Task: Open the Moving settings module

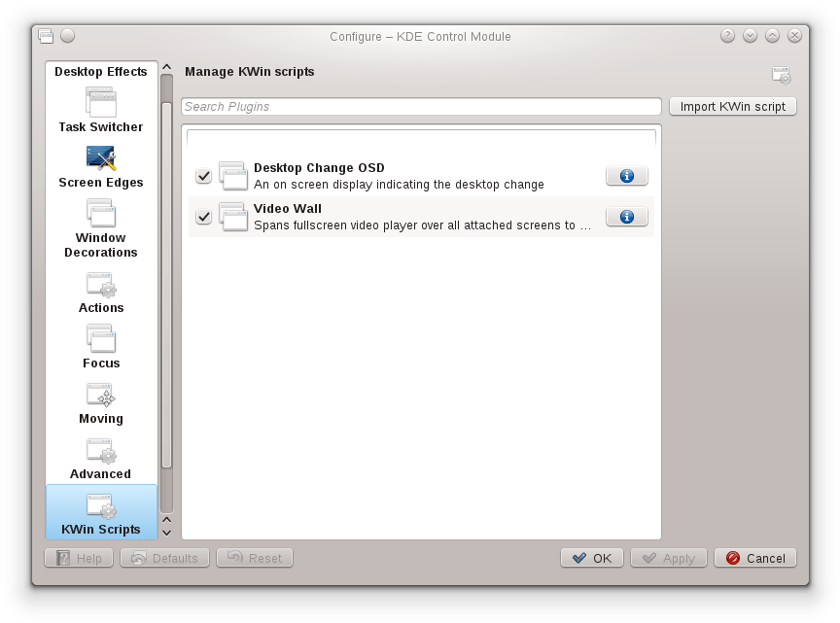Action: pyautogui.click(x=101, y=403)
